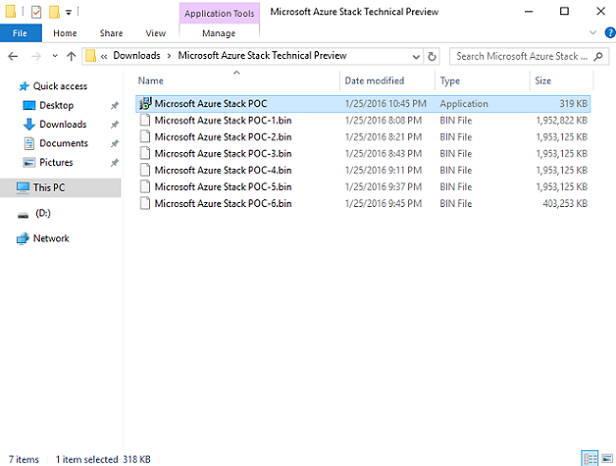The image size is (616, 466).
Task: Click the file icon of POC-1.bin
Action: coord(145,120)
